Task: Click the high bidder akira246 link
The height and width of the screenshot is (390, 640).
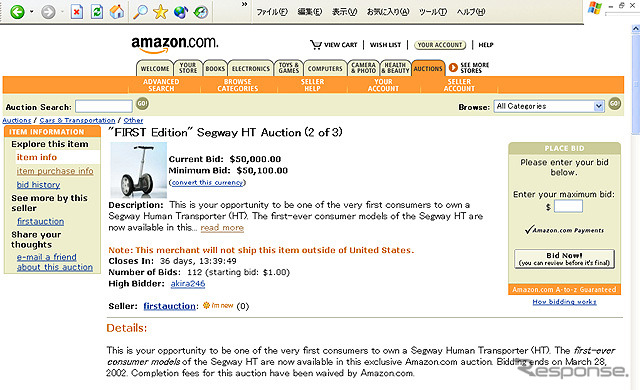Action: coord(188,284)
